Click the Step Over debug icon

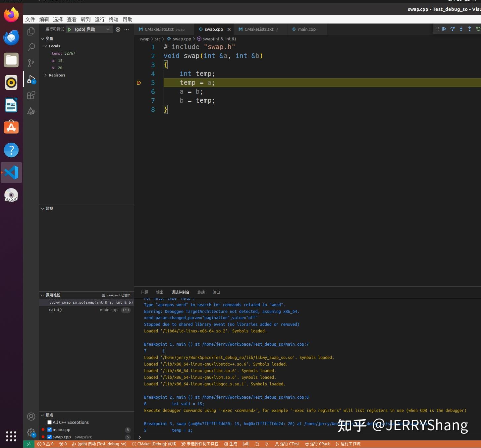pyautogui.click(x=453, y=29)
